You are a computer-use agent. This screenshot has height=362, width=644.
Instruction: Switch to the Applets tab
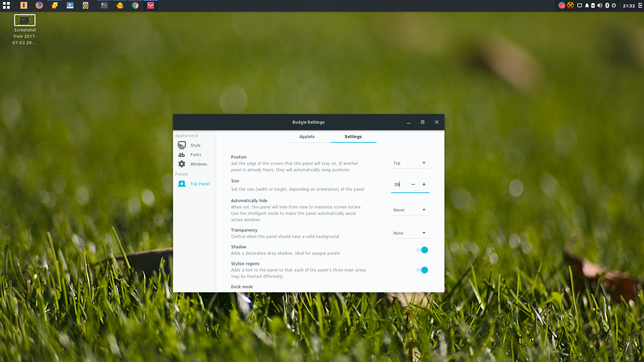coord(307,136)
